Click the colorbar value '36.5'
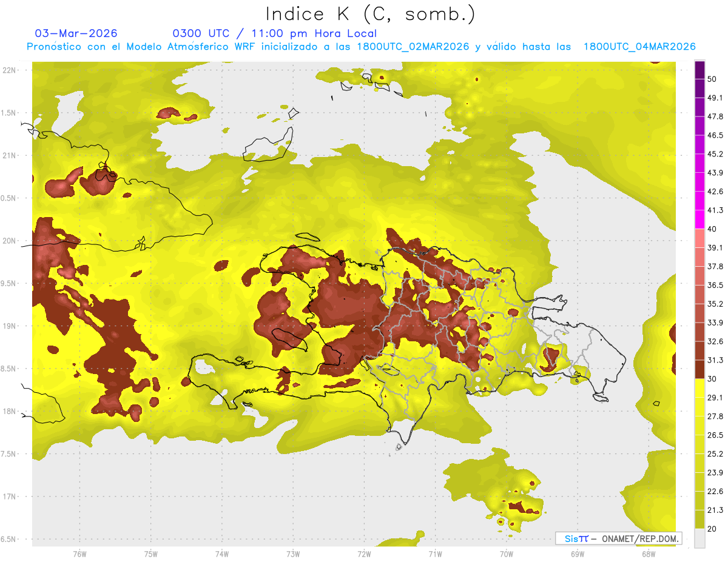This screenshot has width=728, height=562. pyautogui.click(x=715, y=285)
